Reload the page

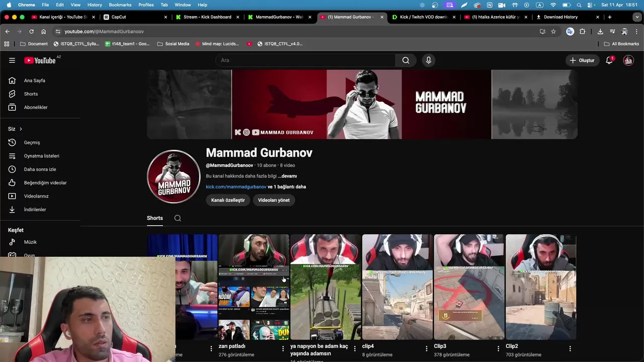31,31
